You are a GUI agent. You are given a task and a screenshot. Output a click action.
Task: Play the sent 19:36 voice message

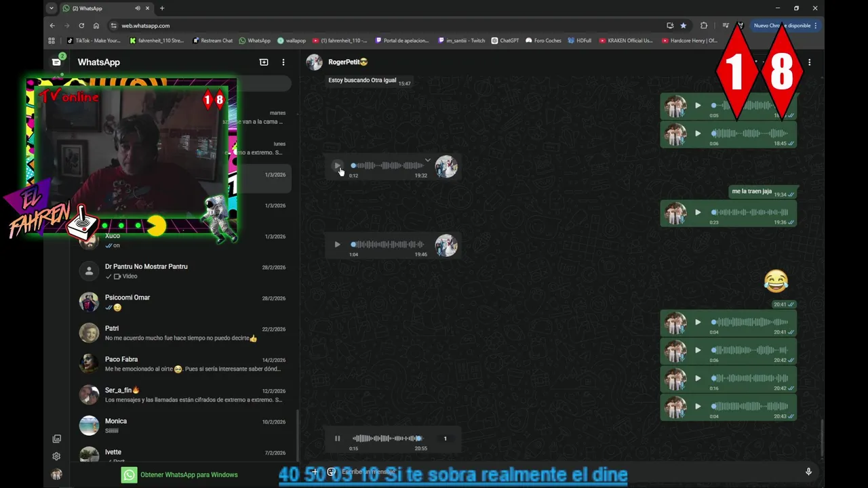click(x=698, y=213)
